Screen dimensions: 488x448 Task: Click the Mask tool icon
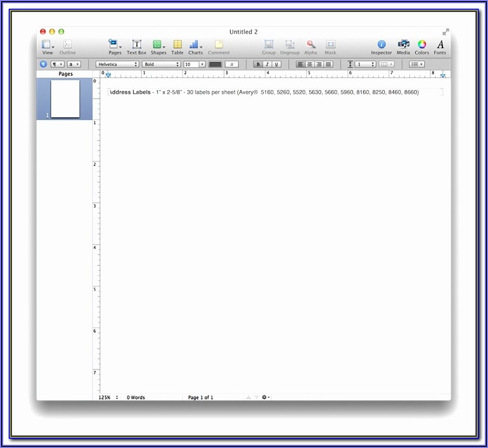coord(331,47)
